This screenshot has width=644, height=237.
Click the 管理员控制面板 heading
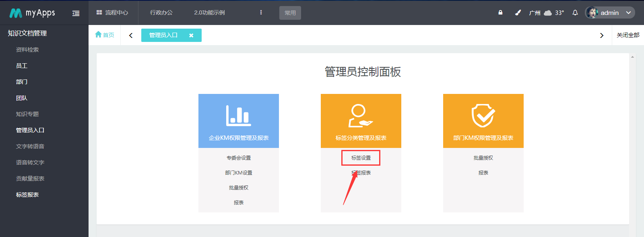363,72
